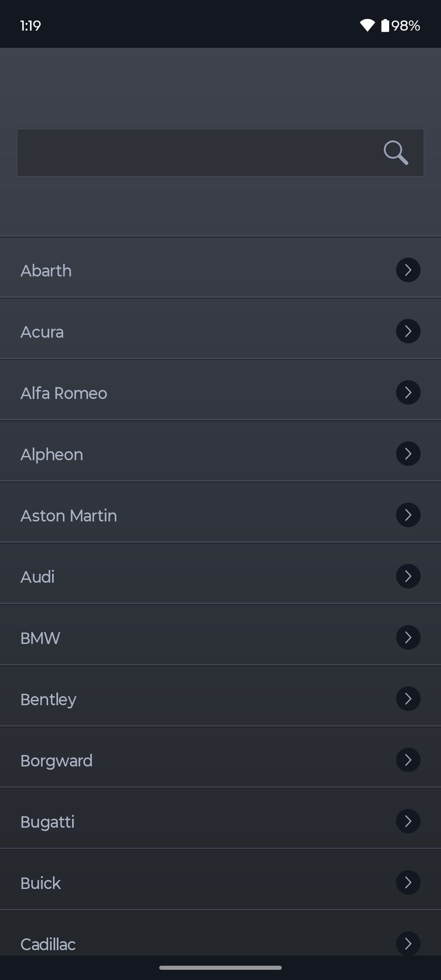Select the Buick brand entry
The width and height of the screenshot is (441, 980).
pos(41,883)
